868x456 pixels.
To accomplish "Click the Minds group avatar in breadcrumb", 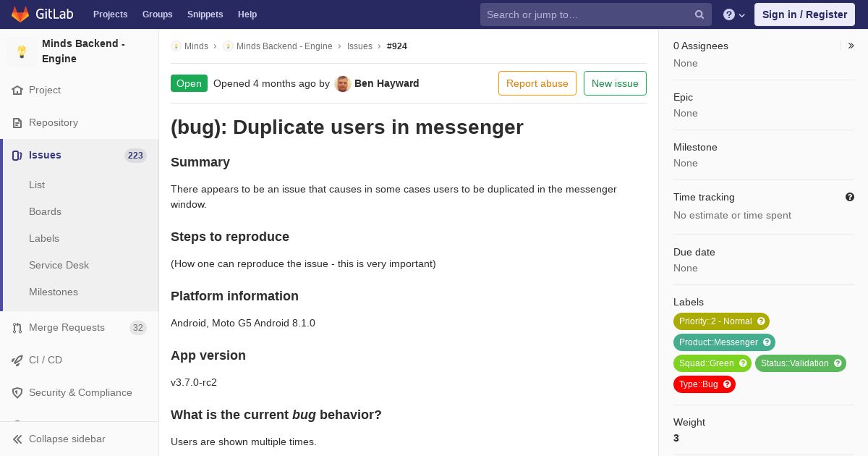I will point(176,46).
